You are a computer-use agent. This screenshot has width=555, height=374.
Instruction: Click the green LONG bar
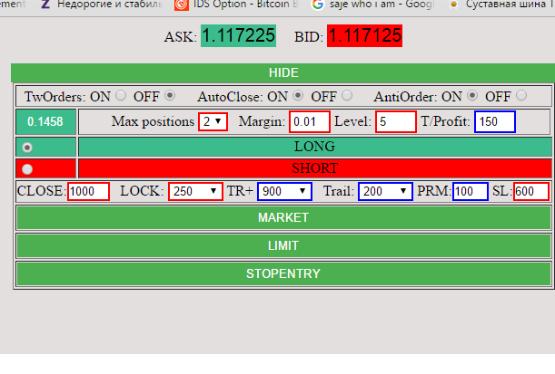click(315, 146)
